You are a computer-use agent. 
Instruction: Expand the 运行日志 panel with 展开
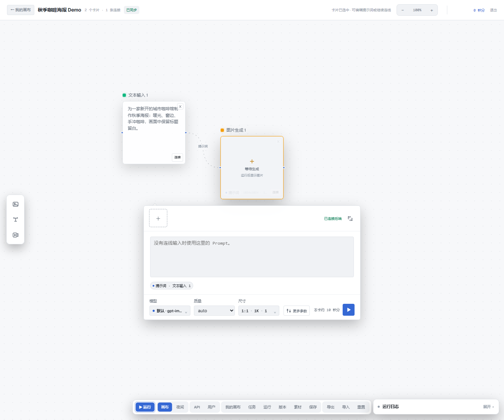(x=489, y=407)
